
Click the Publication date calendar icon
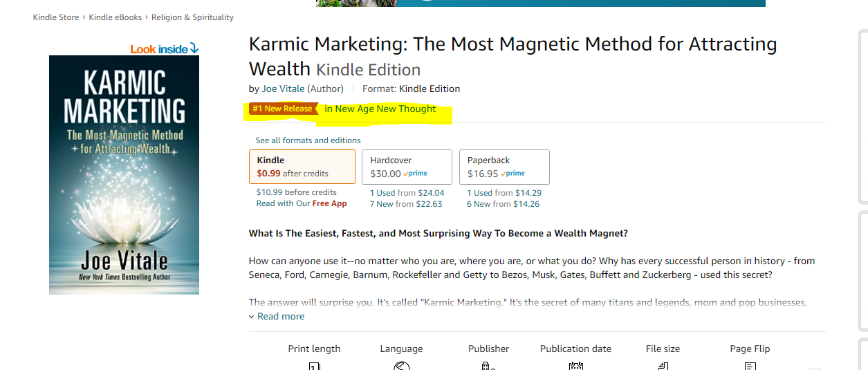(575, 366)
